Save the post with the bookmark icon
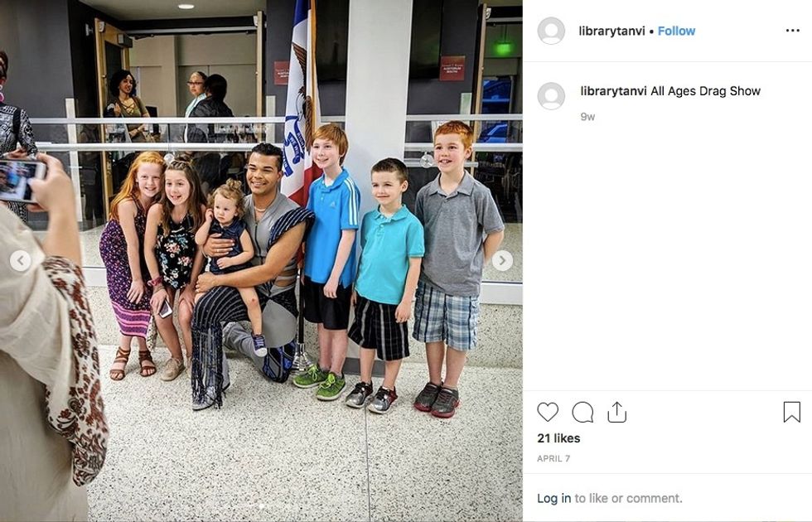Image resolution: width=812 pixels, height=522 pixels. point(791,413)
